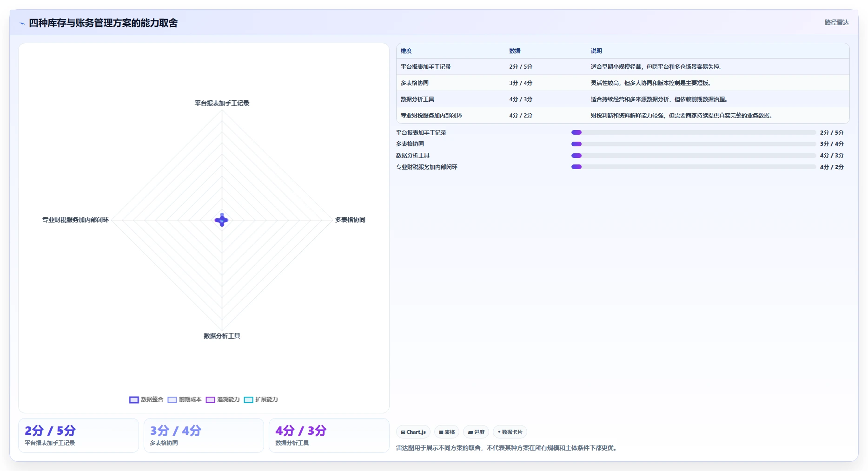Click the progress bar for 平台报表加手工记录
This screenshot has width=868, height=471.
click(x=694, y=133)
